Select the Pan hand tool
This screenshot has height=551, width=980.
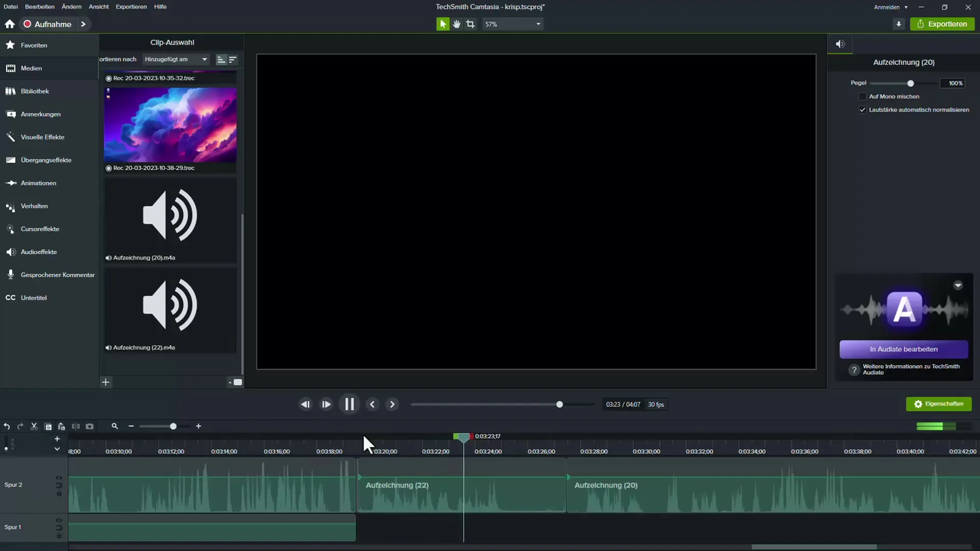[x=456, y=24]
